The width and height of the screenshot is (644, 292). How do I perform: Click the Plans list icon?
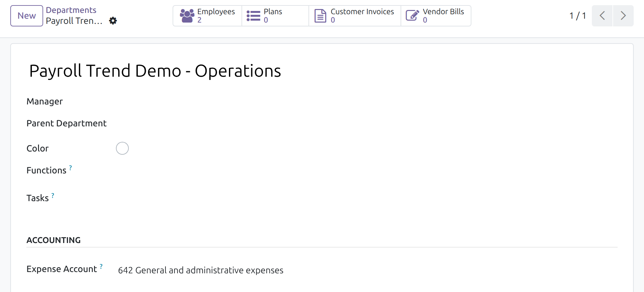click(x=253, y=16)
